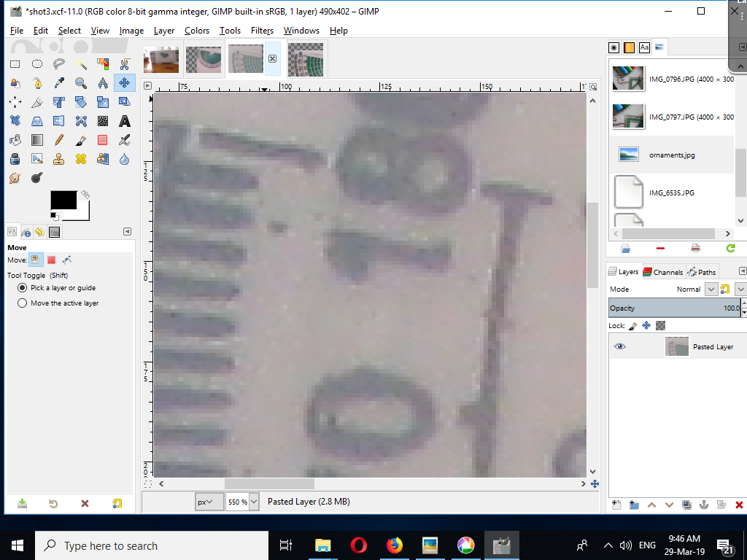Open the px unit dropdown

(209, 502)
